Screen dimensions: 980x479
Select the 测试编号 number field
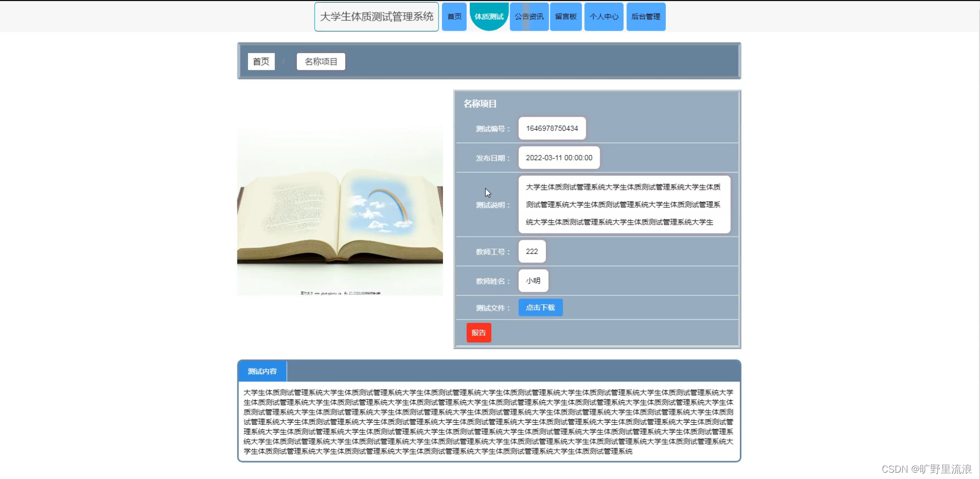(552, 128)
